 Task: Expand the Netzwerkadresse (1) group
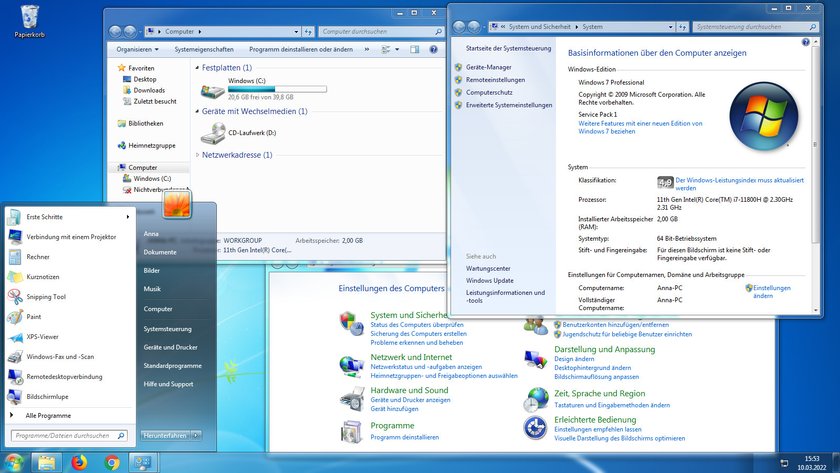[x=197, y=155]
